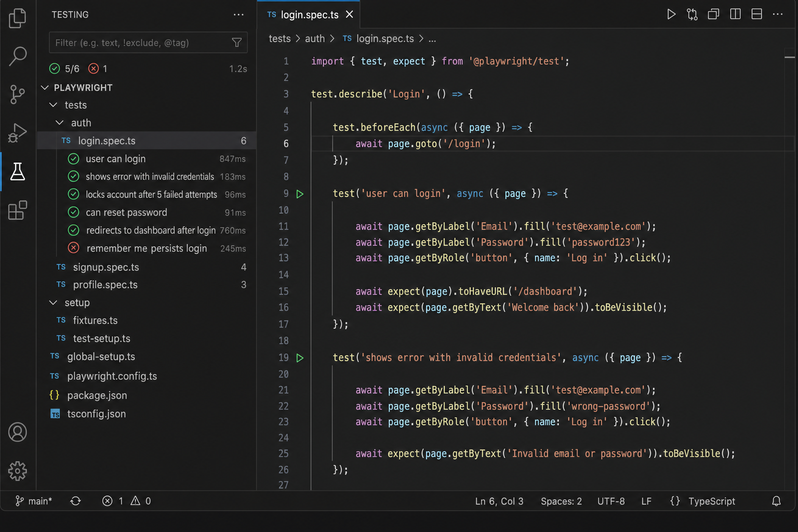This screenshot has width=798, height=532.
Task: Select 'user can login' test result
Action: coord(147,159)
